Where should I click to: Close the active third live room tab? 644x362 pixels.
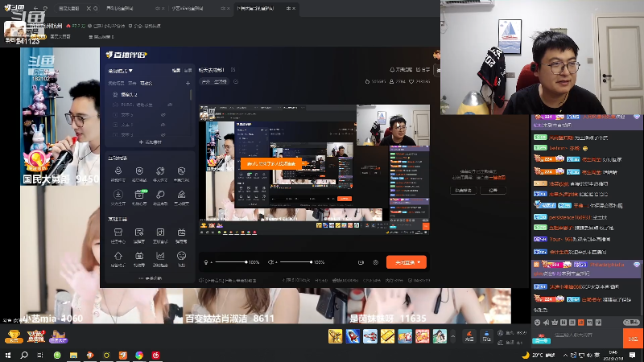[294, 8]
